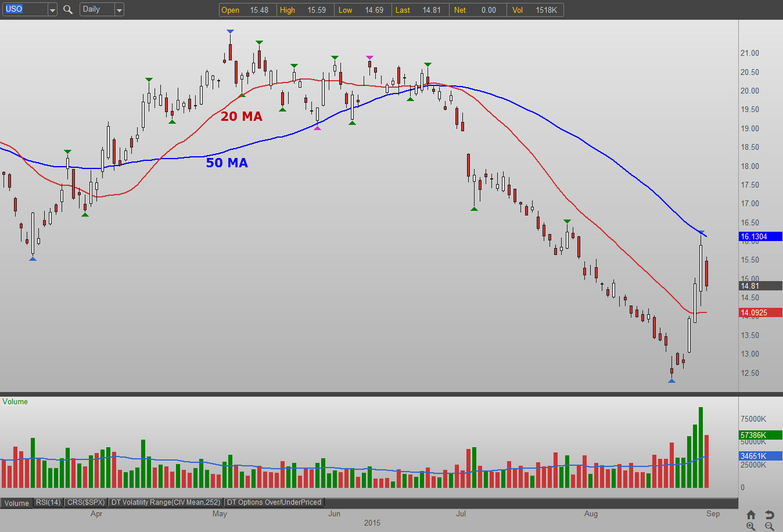The height and width of the screenshot is (532, 783).
Task: Click the red 14.0925 20 MA price label
Action: [760, 312]
